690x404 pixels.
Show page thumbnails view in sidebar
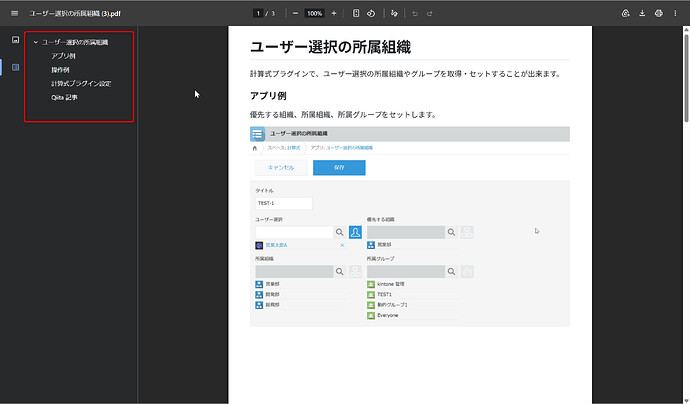[x=14, y=40]
